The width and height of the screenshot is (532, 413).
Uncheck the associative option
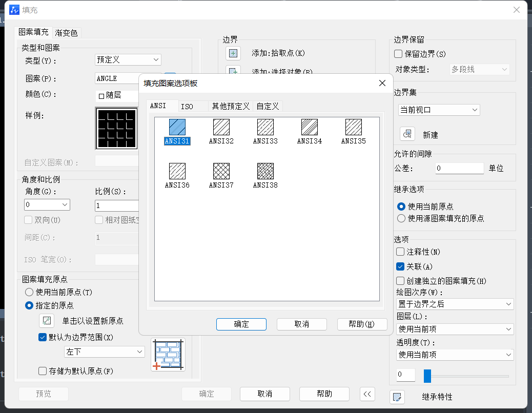point(400,266)
